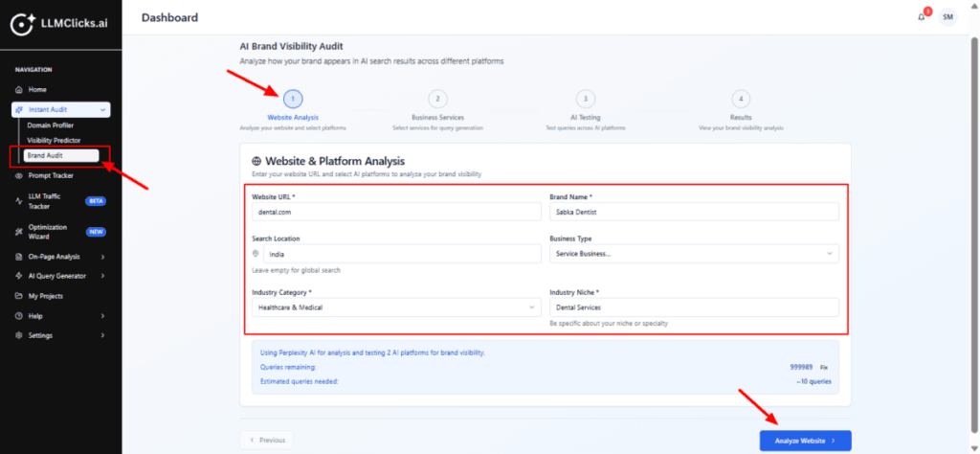Open the Business Type dropdown

(693, 254)
